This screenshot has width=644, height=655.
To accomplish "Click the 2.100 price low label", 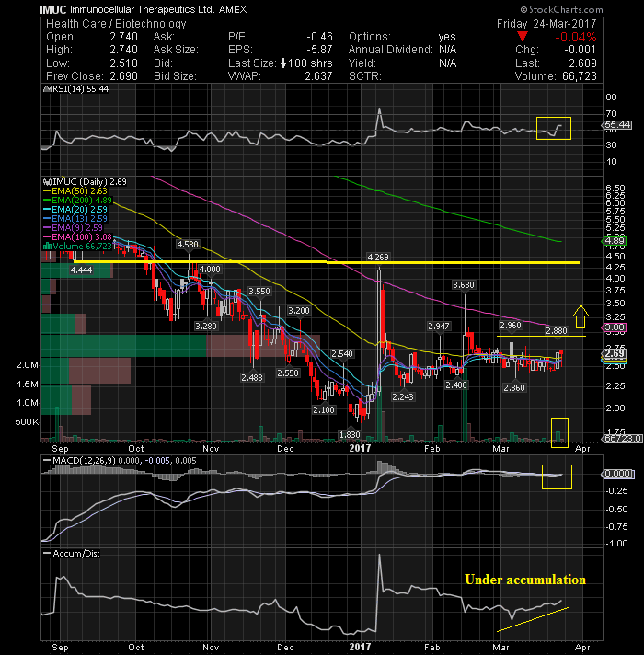I will 324,409.
